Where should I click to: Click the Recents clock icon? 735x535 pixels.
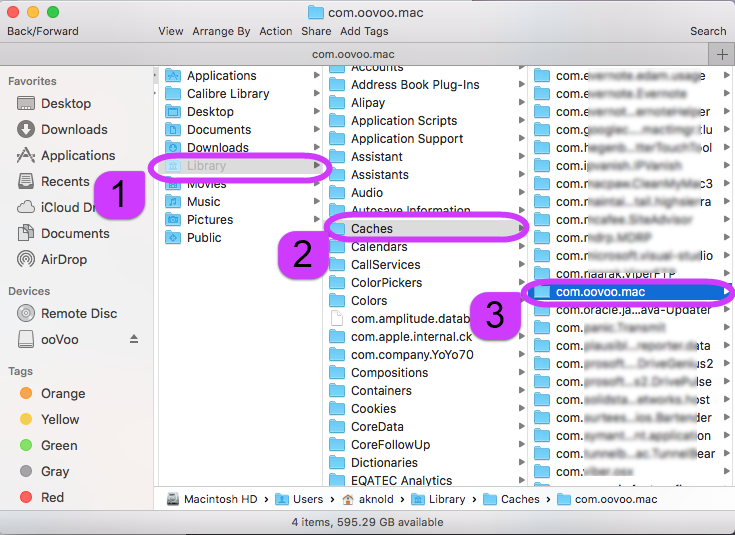click(26, 181)
